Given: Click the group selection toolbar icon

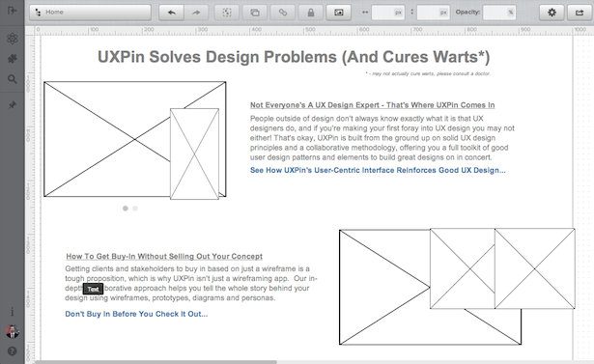Looking at the screenshot, I should pyautogui.click(x=227, y=13).
